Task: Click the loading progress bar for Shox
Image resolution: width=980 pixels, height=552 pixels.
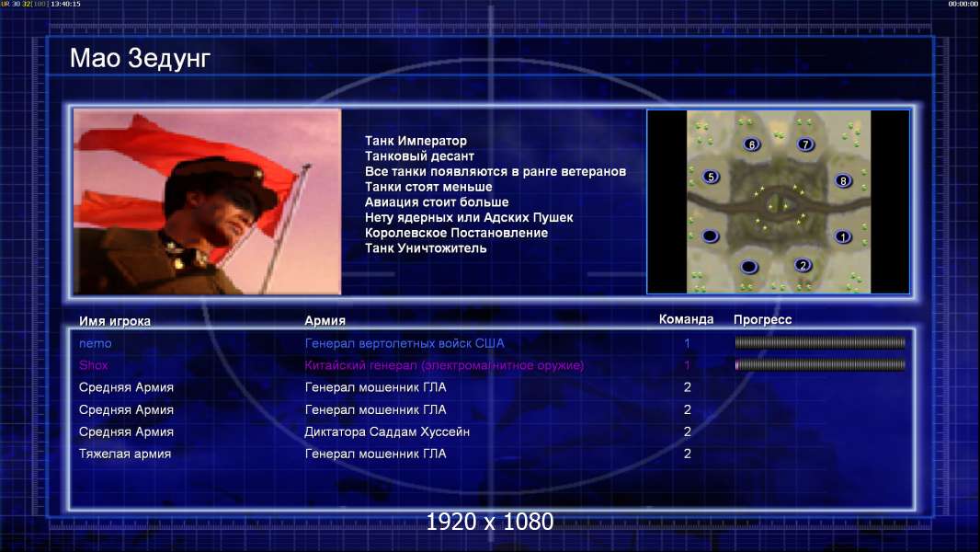Action: coord(819,364)
